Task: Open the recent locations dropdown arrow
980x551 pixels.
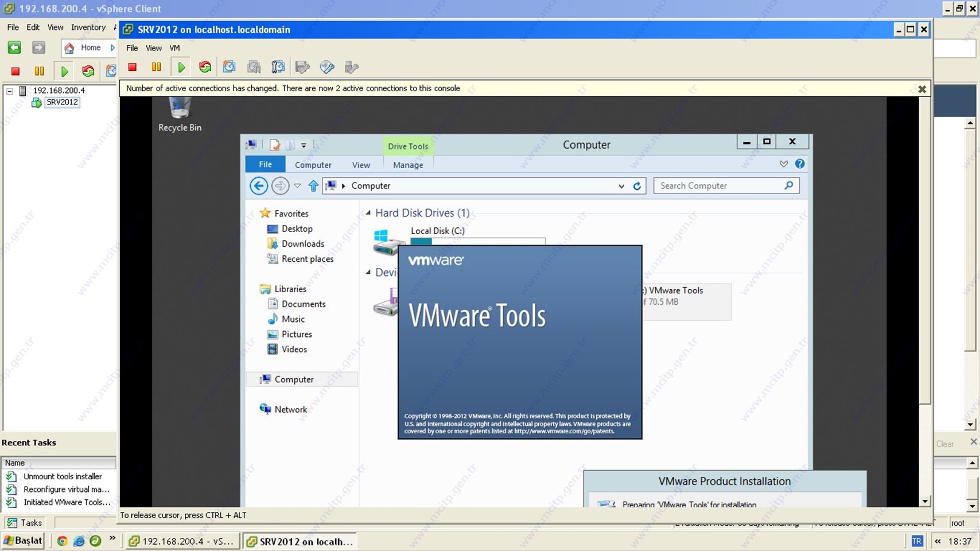Action: pyautogui.click(x=297, y=186)
